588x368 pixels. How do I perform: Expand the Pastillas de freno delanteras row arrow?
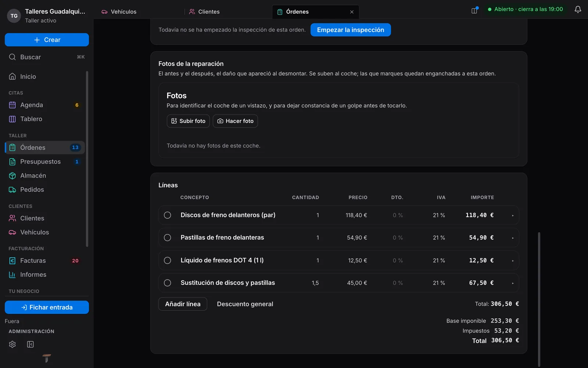click(x=513, y=238)
